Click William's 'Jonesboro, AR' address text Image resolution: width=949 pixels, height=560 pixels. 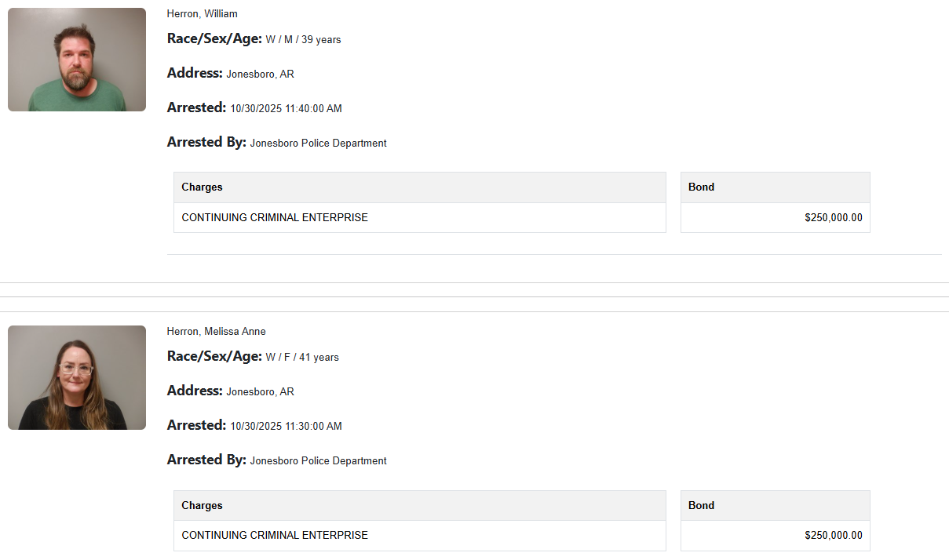(x=260, y=75)
